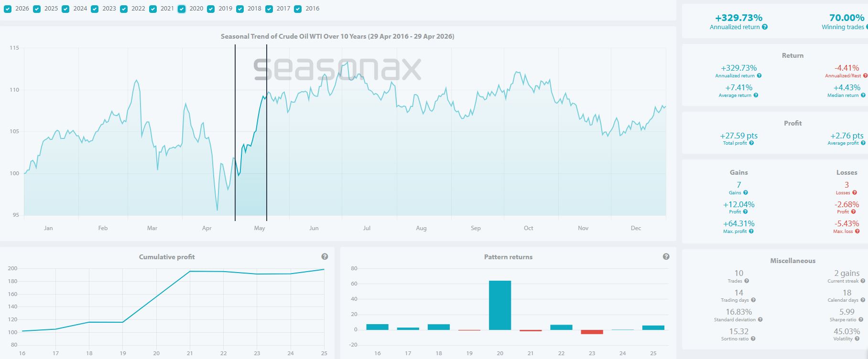Image resolution: width=868 pixels, height=359 pixels.
Task: Click the tall 2020 pattern returns bar
Action: click(x=499, y=305)
